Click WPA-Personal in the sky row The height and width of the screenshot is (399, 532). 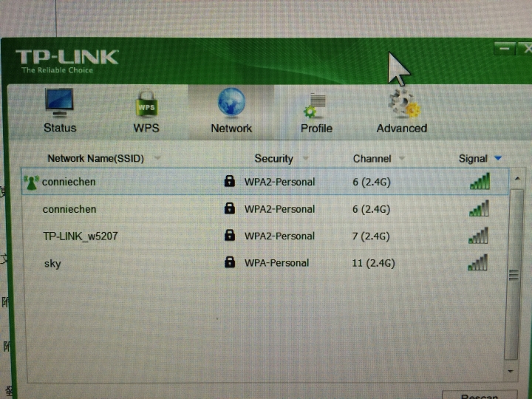click(x=276, y=263)
